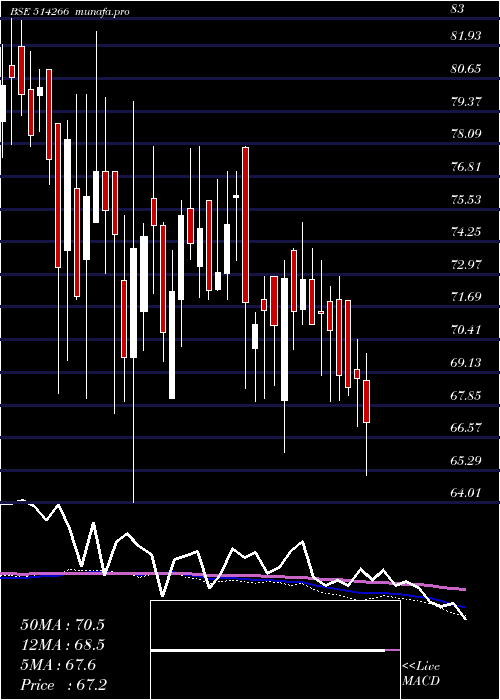
Task: Click the Price : 67.2 readout
Action: [63, 685]
